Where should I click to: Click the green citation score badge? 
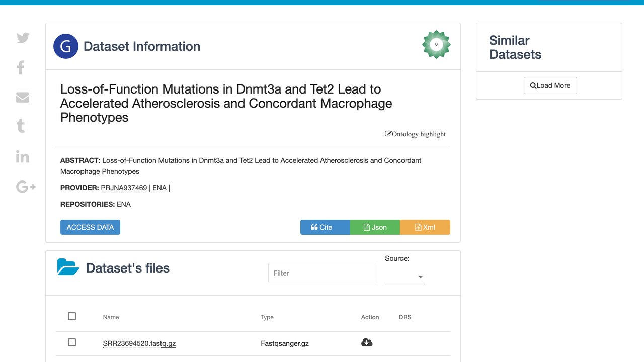coord(436,45)
